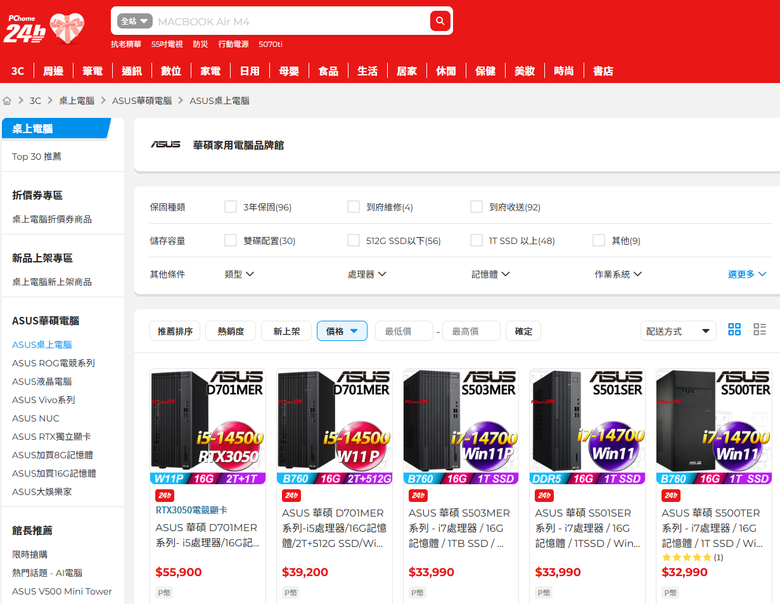Click P幣 tag under $39,200 price
The height and width of the screenshot is (604, 780).
coord(291,593)
